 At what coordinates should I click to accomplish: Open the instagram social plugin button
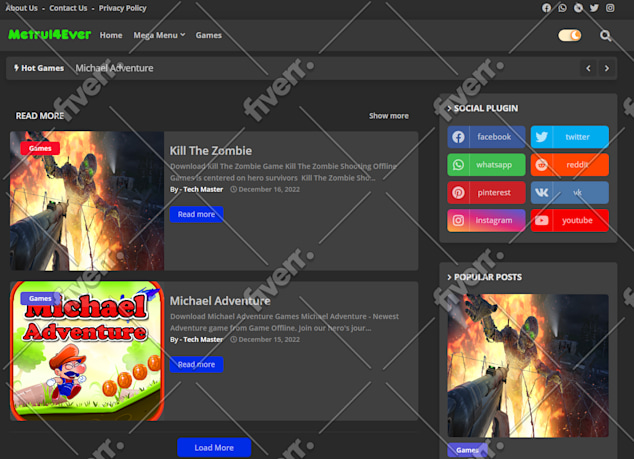486,221
